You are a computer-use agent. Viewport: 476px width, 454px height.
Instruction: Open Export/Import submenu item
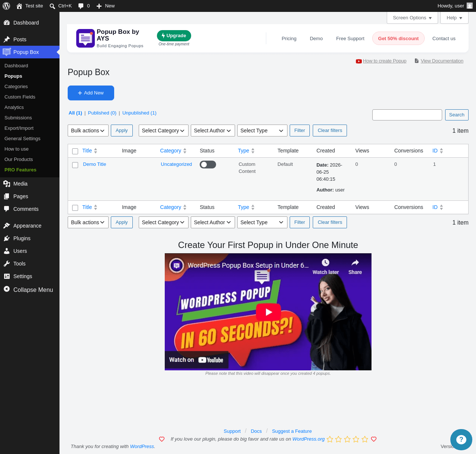[19, 128]
